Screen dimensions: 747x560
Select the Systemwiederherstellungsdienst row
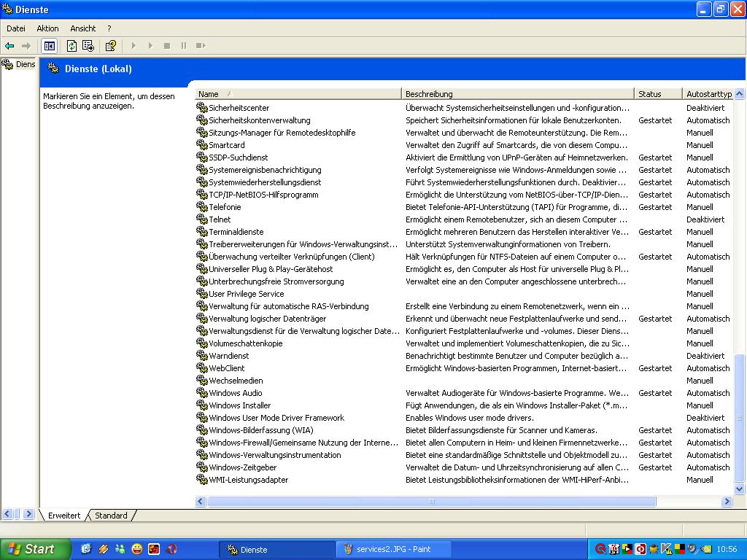[463, 182]
